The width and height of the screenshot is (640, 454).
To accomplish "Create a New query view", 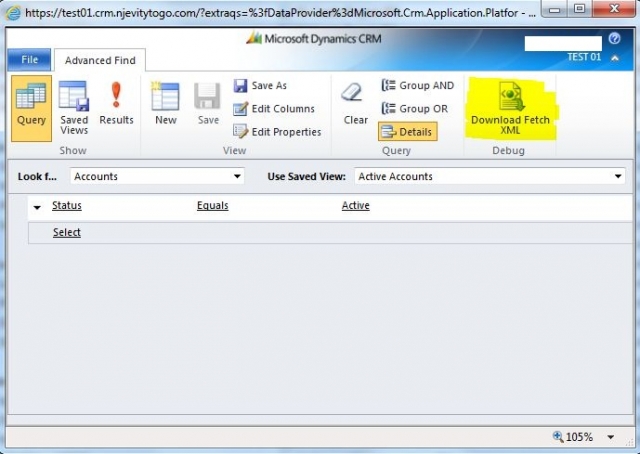I will coord(165,103).
